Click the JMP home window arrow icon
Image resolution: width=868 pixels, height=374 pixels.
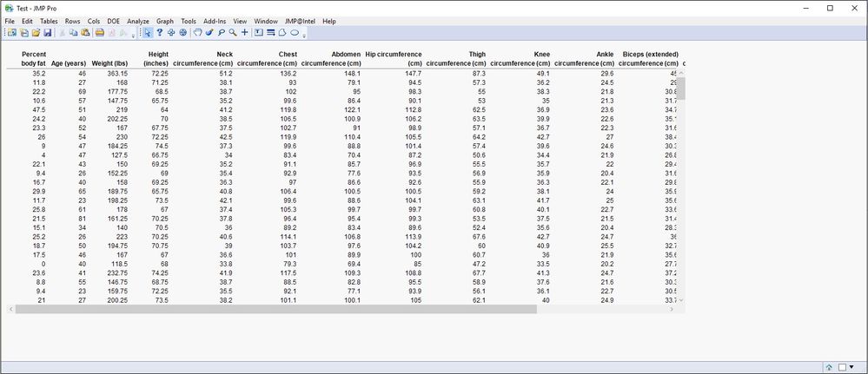point(829,367)
